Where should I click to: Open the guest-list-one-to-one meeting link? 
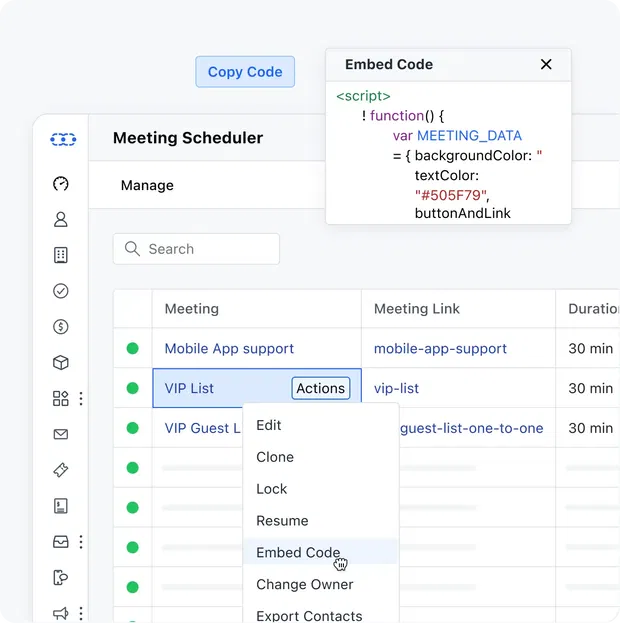click(x=471, y=428)
